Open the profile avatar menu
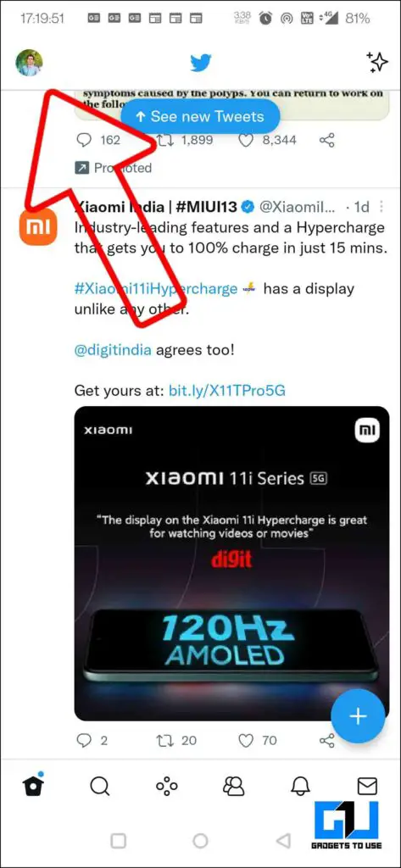Viewport: 401px width, 868px height. (29, 63)
